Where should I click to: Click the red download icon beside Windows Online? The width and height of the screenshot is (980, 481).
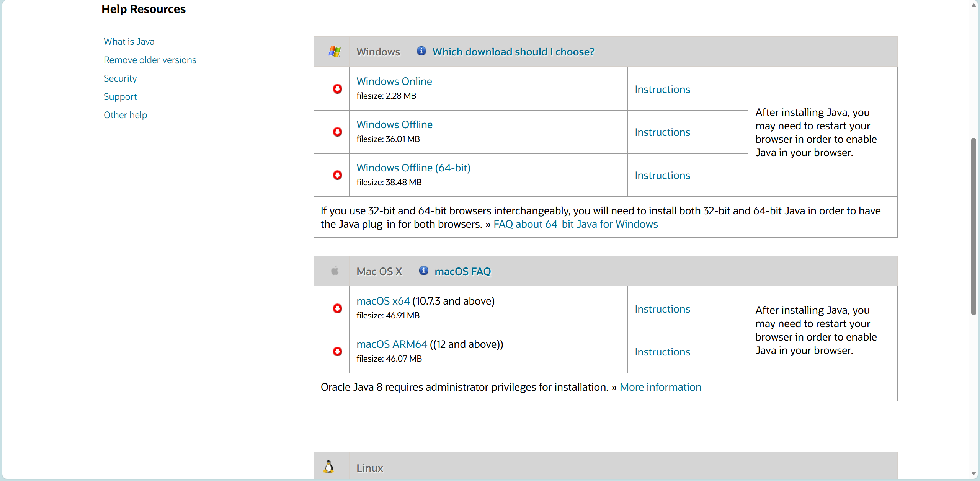point(337,89)
